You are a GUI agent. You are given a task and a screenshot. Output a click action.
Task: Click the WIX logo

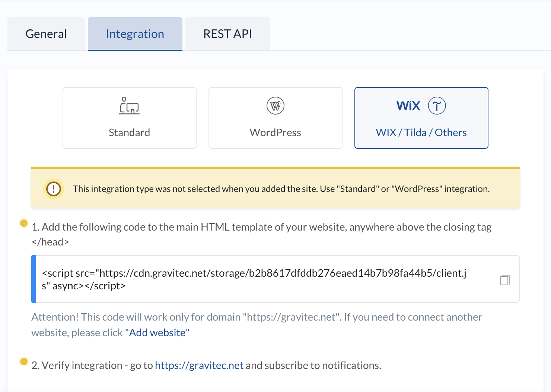[408, 106]
